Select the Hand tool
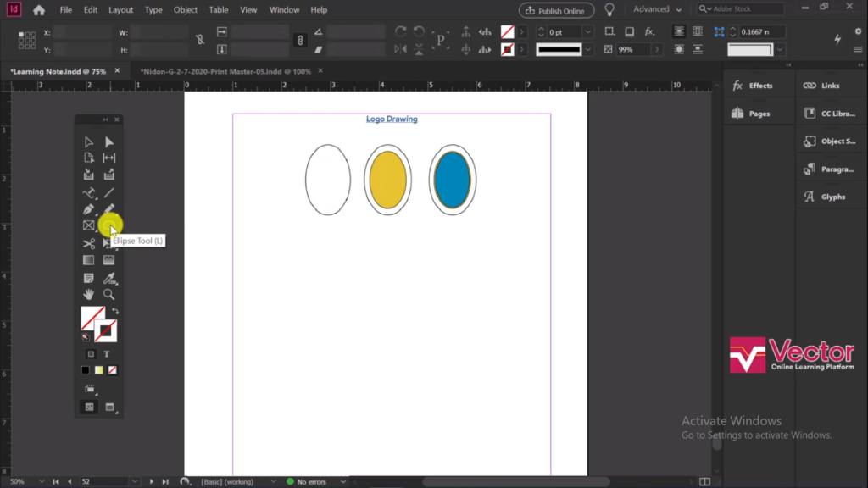The image size is (868, 488). (88, 294)
